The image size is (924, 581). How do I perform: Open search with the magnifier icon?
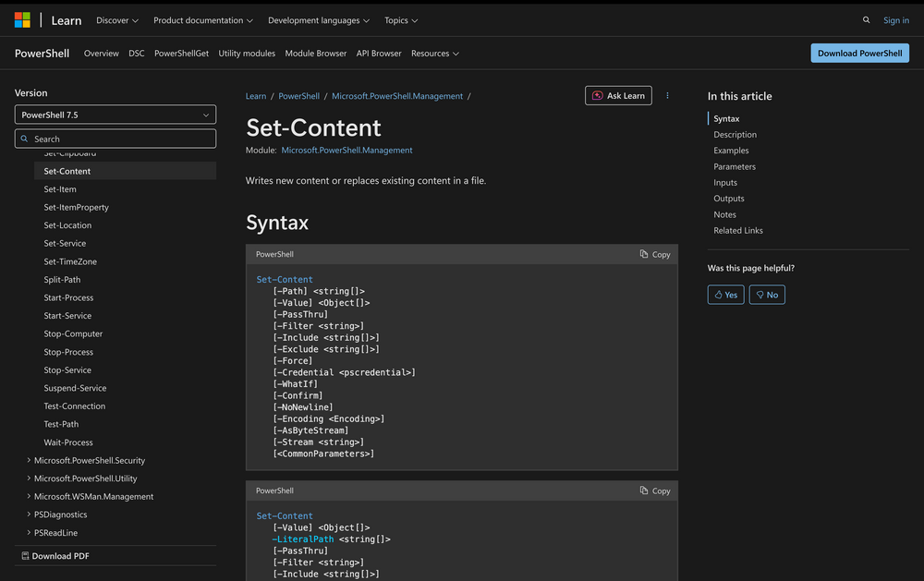point(866,20)
